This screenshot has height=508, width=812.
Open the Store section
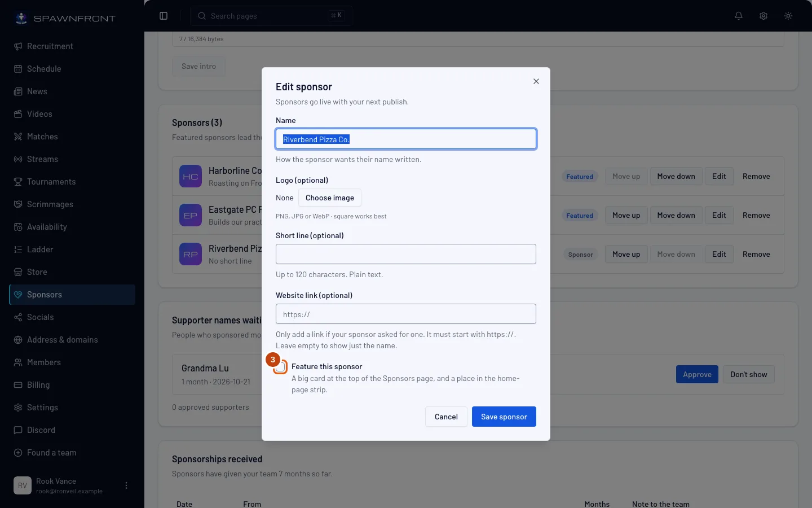pyautogui.click(x=72, y=272)
